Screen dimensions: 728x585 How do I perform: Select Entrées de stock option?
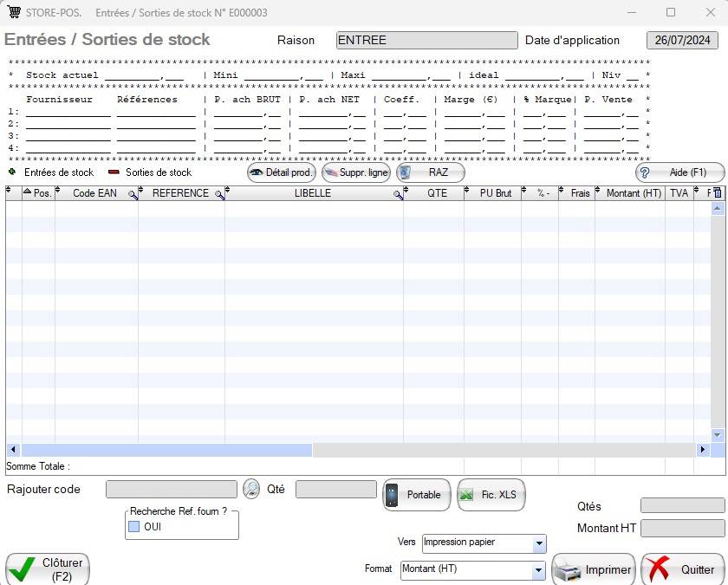coord(12,172)
